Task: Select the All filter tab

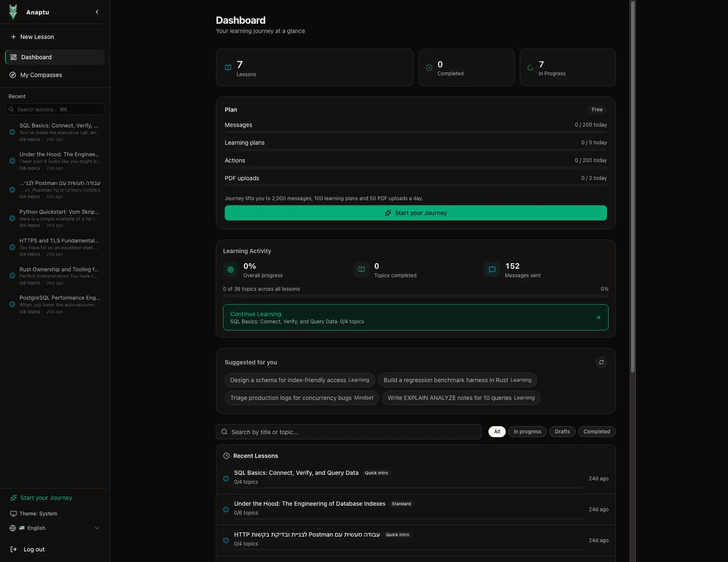Action: [497, 432]
